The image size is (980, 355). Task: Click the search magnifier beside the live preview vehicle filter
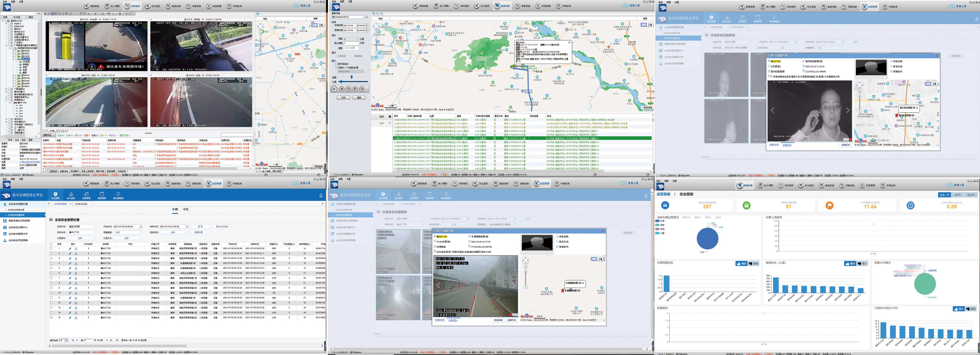point(39,13)
